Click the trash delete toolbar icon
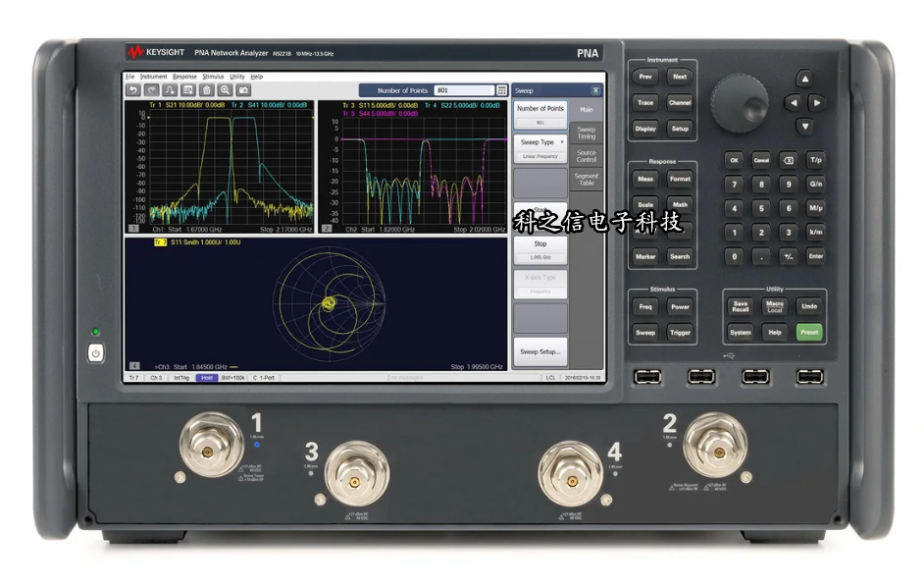 pos(206,90)
